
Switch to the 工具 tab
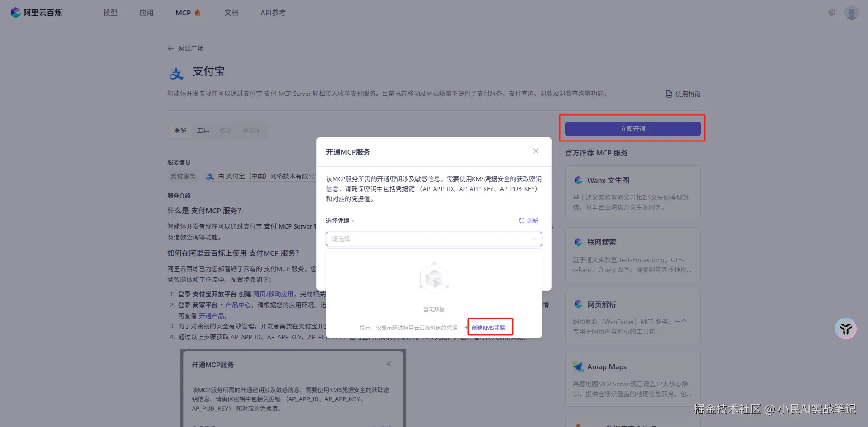click(203, 131)
